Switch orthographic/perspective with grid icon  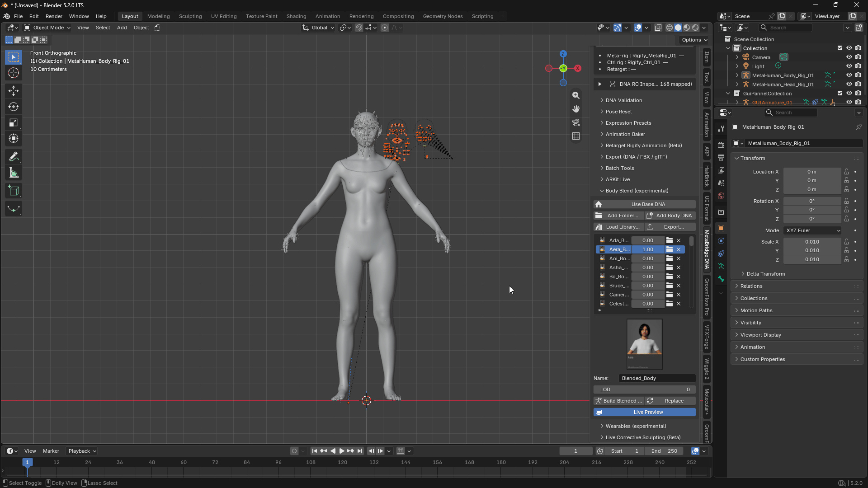tap(576, 136)
